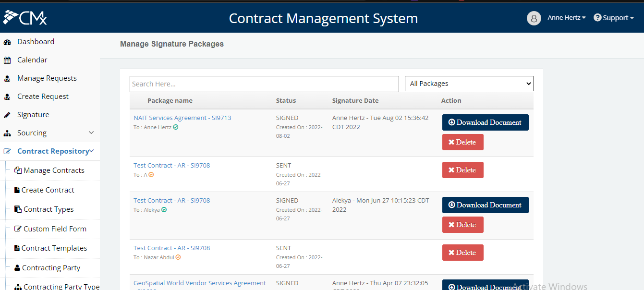
Task: Open Manage Contracts using its document icon
Action: [x=17, y=170]
